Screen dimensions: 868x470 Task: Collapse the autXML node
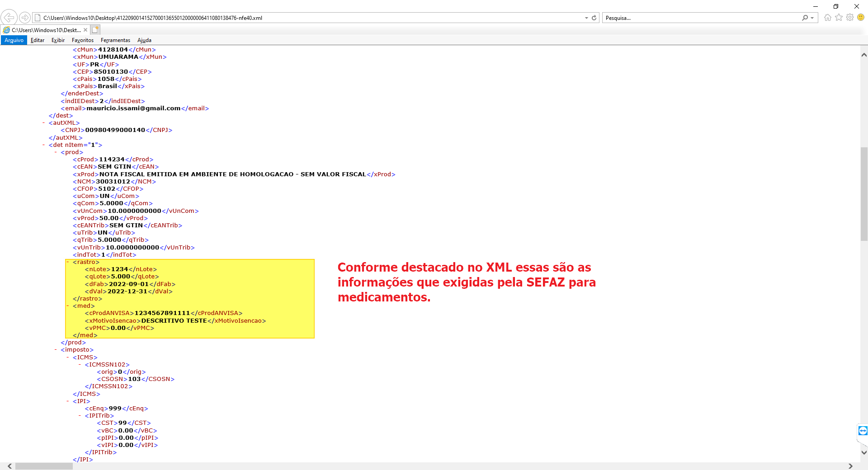click(x=44, y=123)
